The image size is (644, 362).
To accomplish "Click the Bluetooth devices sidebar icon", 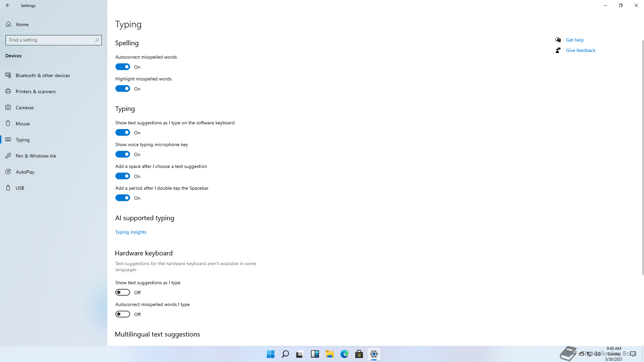I will tap(8, 75).
